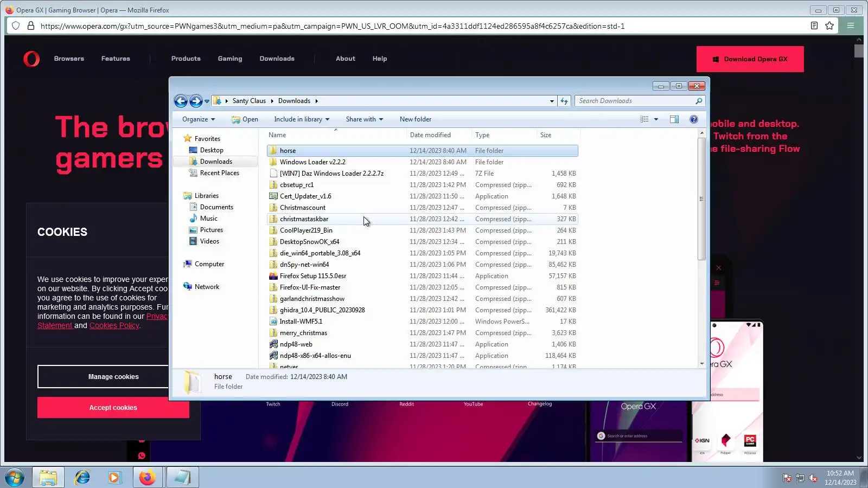Expand the chevron after Downloads in path
This screenshot has width=868, height=488.
point(316,101)
